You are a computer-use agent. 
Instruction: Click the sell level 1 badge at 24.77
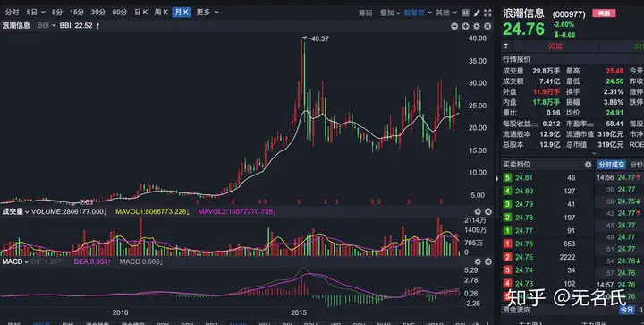508,230
